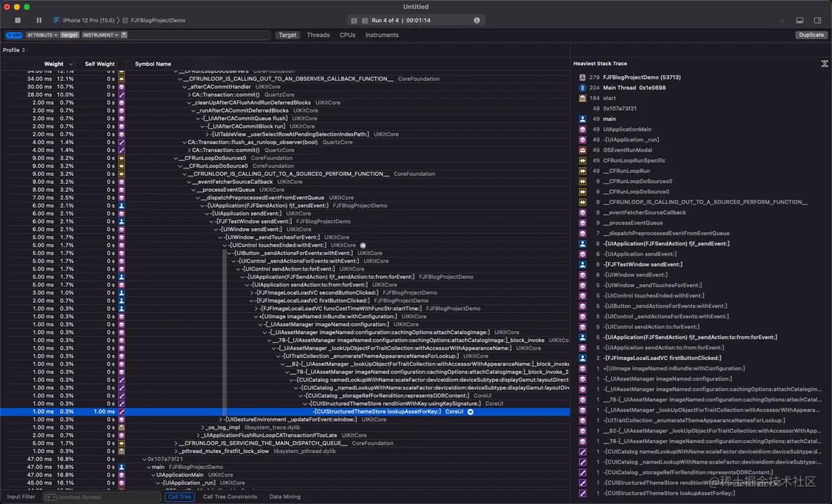Sort by Symbol Name column header
The image size is (832, 504).
[x=153, y=64]
